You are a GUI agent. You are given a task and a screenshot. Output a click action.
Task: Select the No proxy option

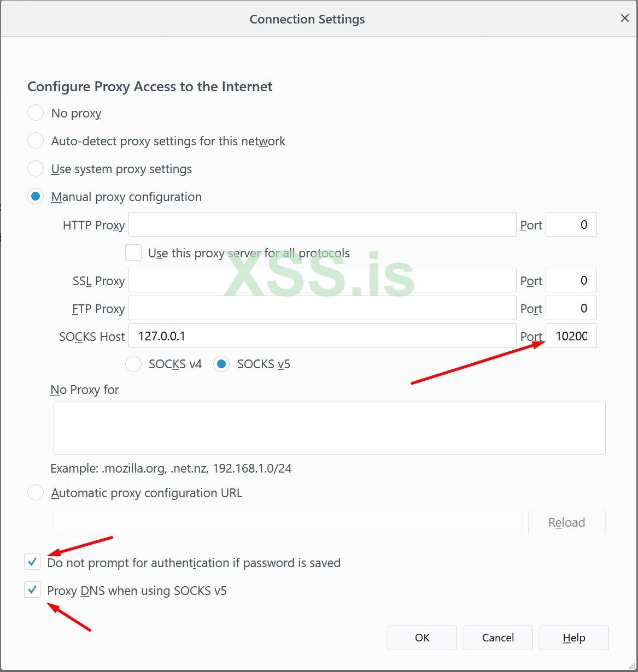point(36,113)
